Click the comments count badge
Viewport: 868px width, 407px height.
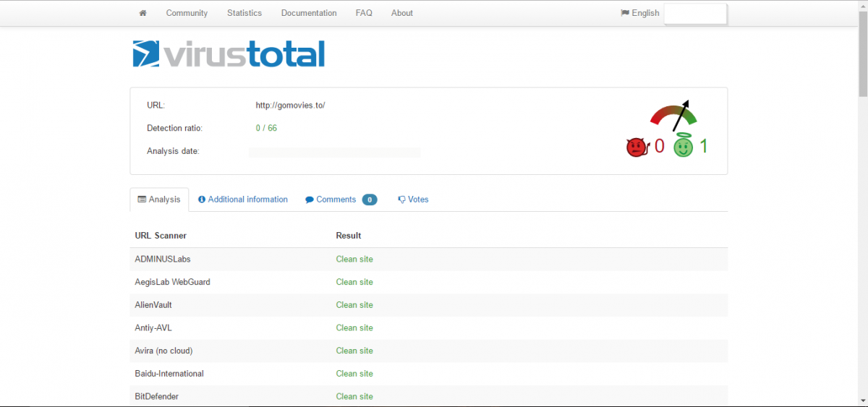[370, 200]
